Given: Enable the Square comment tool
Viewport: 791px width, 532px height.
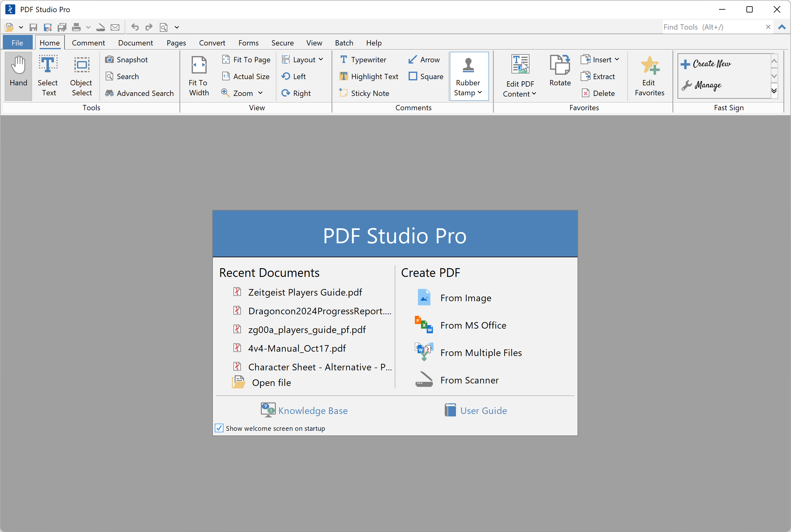Looking at the screenshot, I should (x=426, y=76).
